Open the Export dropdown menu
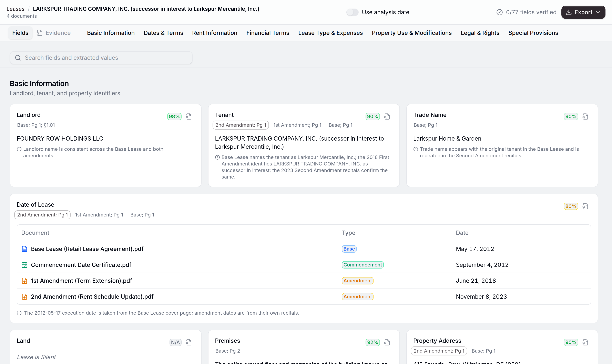The image size is (612, 364). click(583, 12)
